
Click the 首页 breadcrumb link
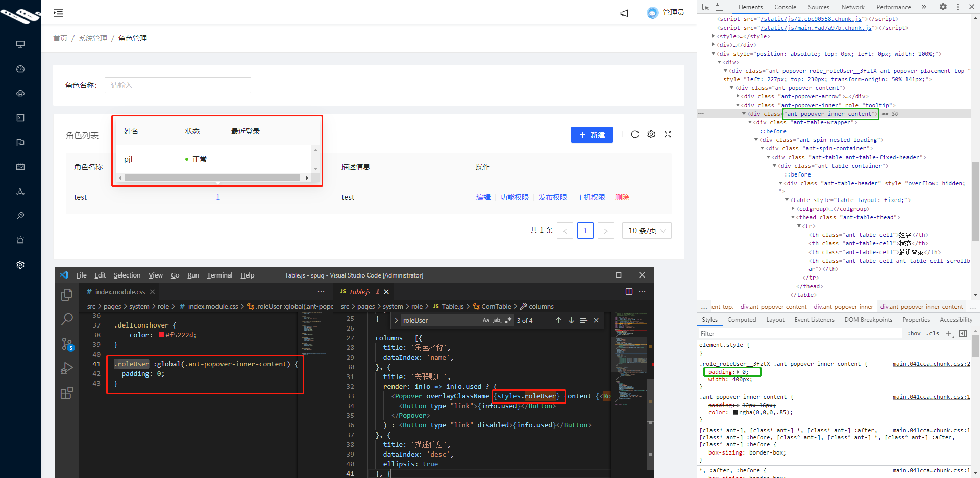click(x=60, y=38)
